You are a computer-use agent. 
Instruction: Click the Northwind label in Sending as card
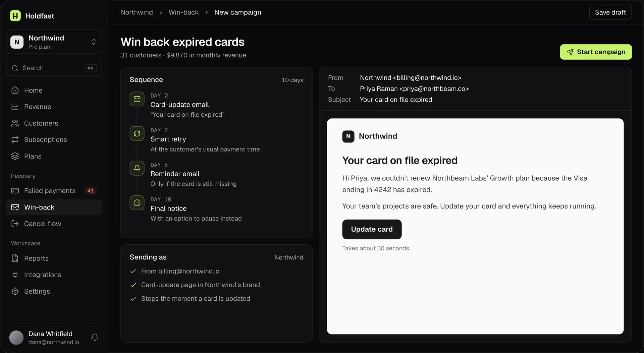click(x=288, y=257)
